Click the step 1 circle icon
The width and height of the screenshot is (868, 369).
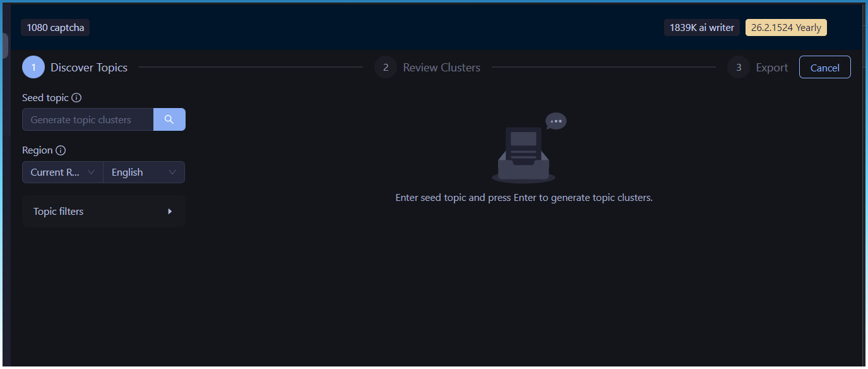(33, 68)
